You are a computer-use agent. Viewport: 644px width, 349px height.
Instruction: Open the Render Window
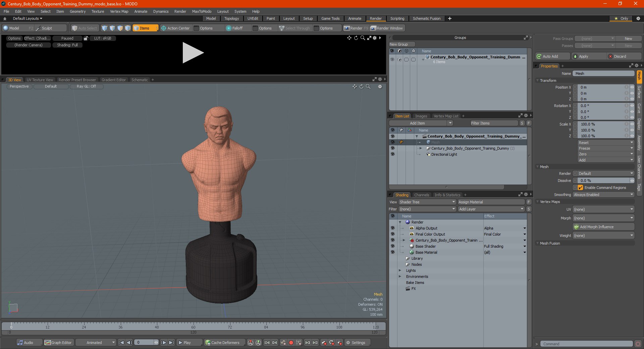387,28
